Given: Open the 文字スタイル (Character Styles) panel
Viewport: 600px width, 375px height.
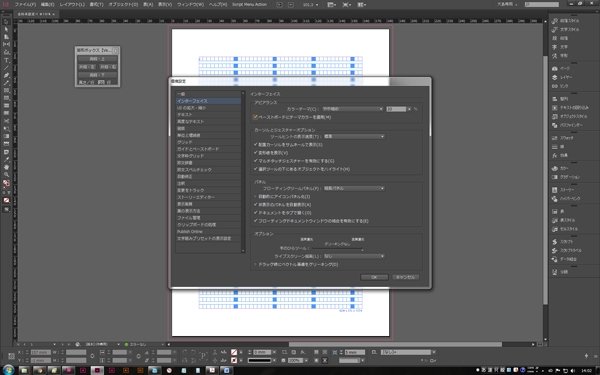Looking at the screenshot, I should coord(566,29).
